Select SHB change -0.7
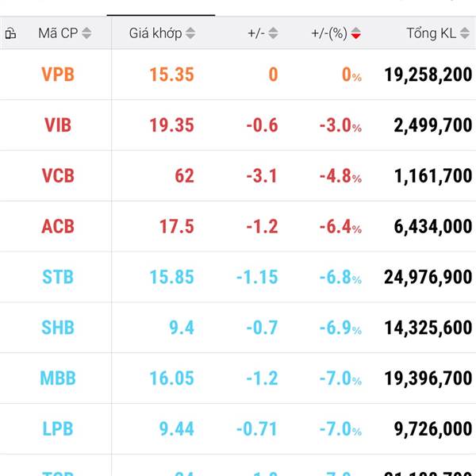Viewport: 476px width, 476px height. pos(263,328)
